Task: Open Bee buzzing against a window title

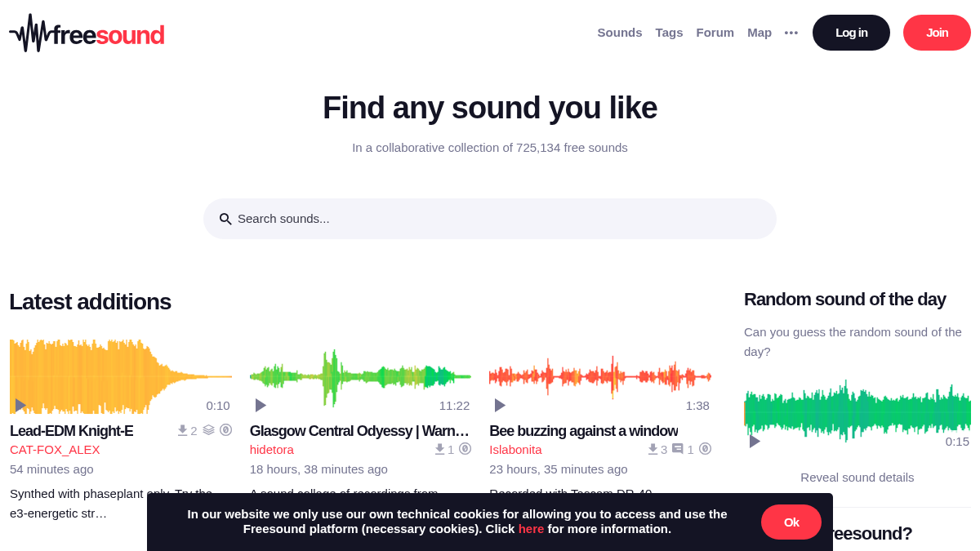Action: tap(583, 431)
